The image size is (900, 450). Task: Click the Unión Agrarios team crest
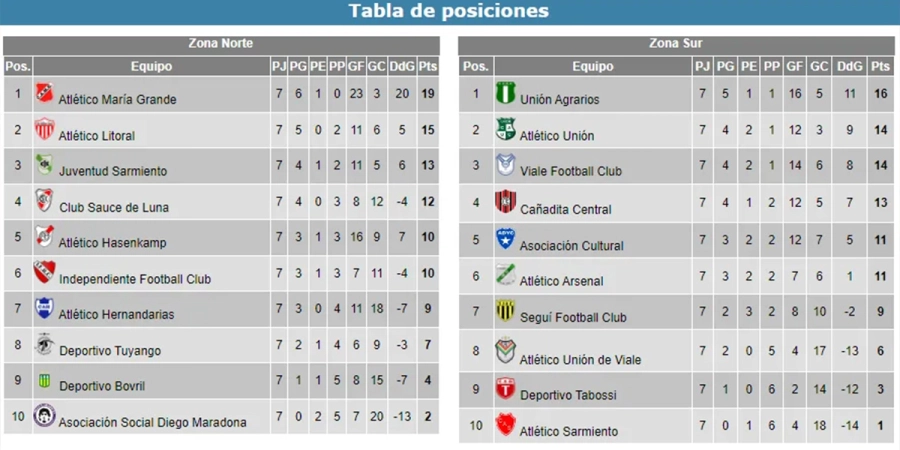pyautogui.click(x=505, y=94)
